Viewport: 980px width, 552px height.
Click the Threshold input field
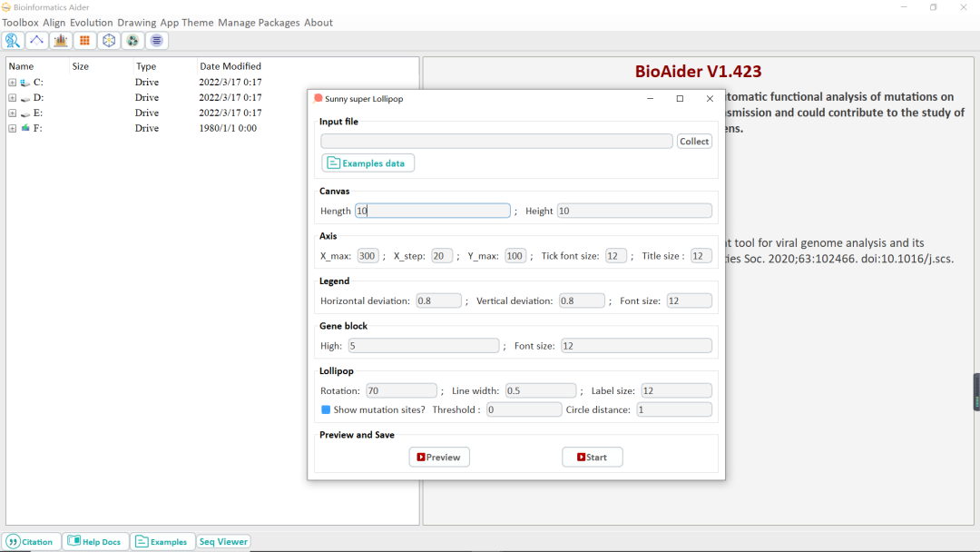(524, 409)
